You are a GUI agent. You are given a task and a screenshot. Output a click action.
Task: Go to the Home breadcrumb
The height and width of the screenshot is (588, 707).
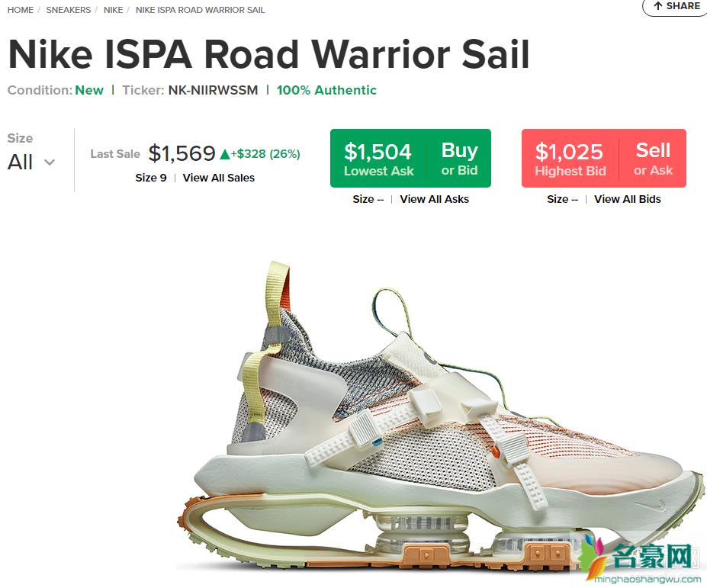pyautogui.click(x=21, y=10)
